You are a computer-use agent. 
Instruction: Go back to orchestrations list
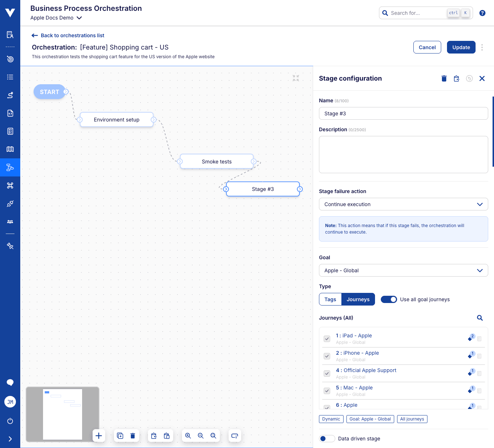(68, 35)
